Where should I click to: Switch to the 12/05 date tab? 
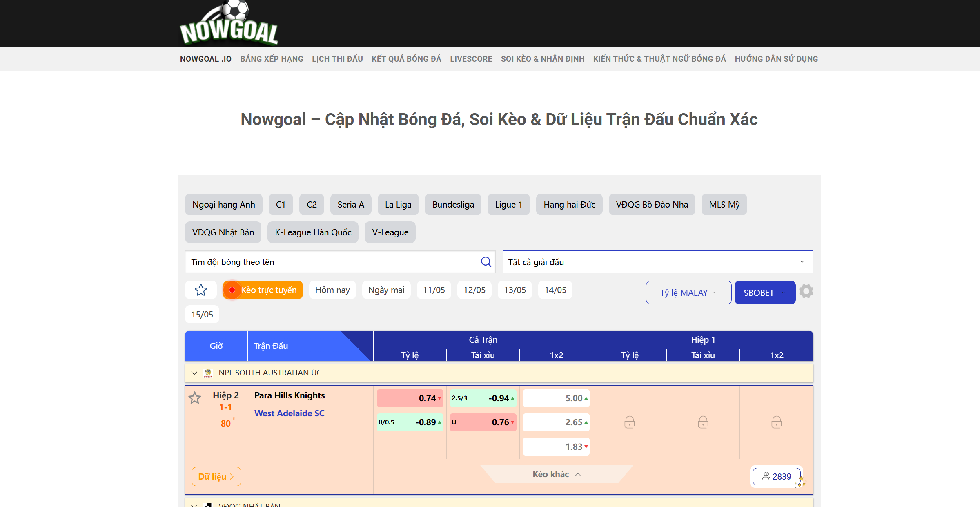(474, 290)
